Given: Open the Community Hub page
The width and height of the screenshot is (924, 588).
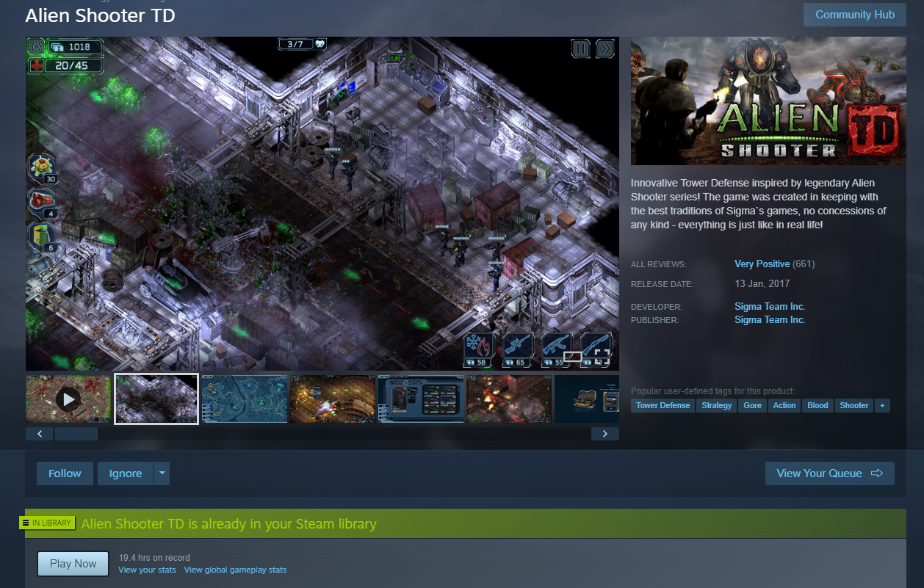Looking at the screenshot, I should 854,15.
